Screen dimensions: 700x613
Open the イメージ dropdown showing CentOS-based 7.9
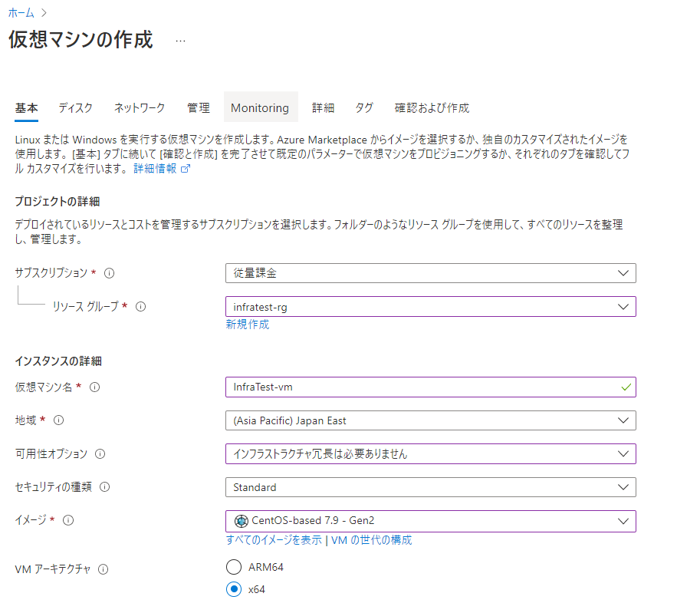tap(431, 521)
